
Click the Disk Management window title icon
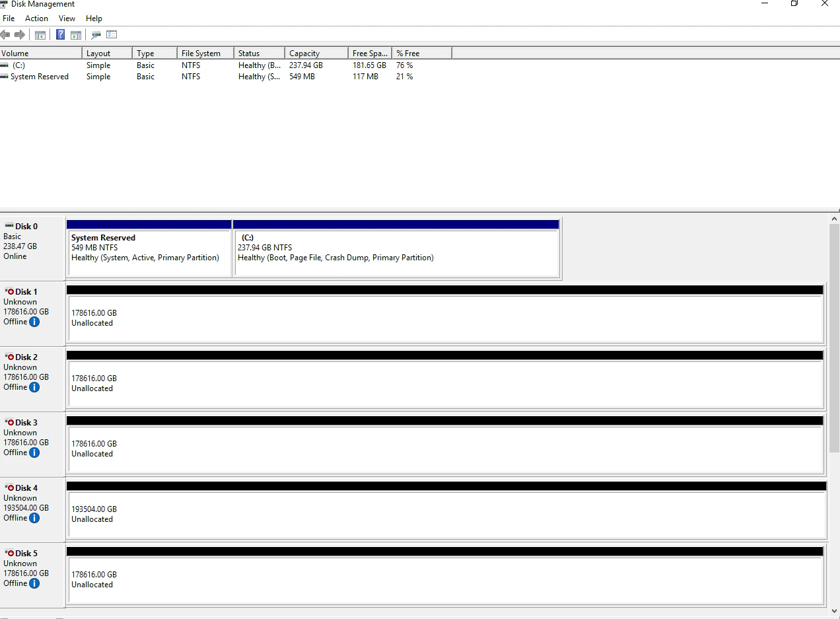click(5, 4)
